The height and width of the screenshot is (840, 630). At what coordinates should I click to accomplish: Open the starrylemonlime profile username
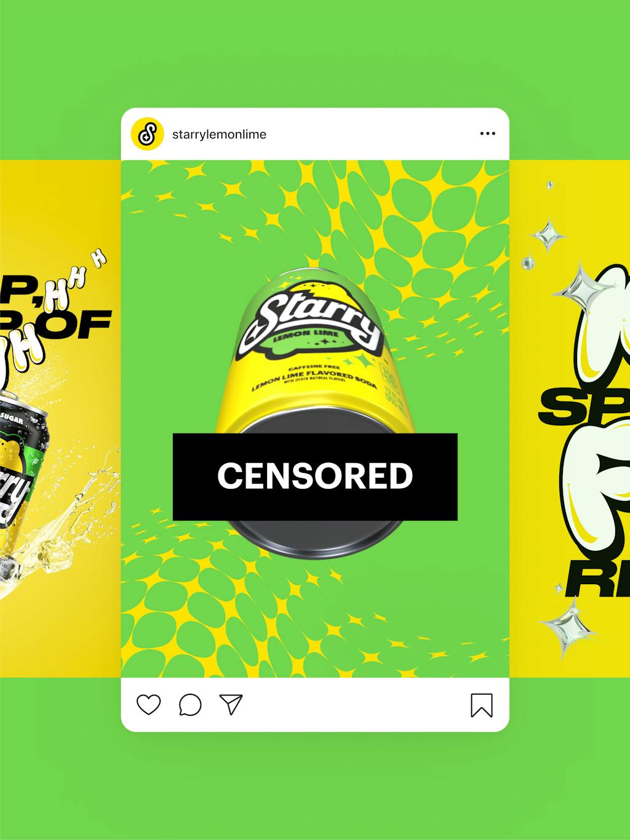(x=219, y=134)
